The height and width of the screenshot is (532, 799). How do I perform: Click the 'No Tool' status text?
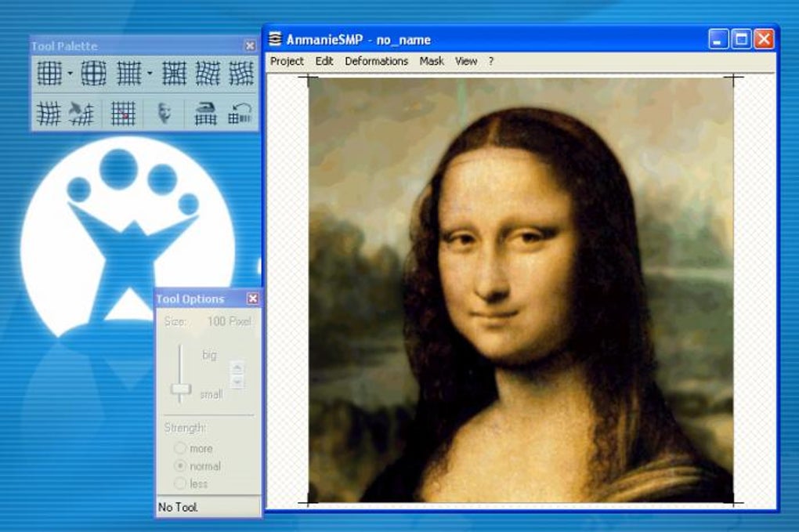tap(178, 507)
